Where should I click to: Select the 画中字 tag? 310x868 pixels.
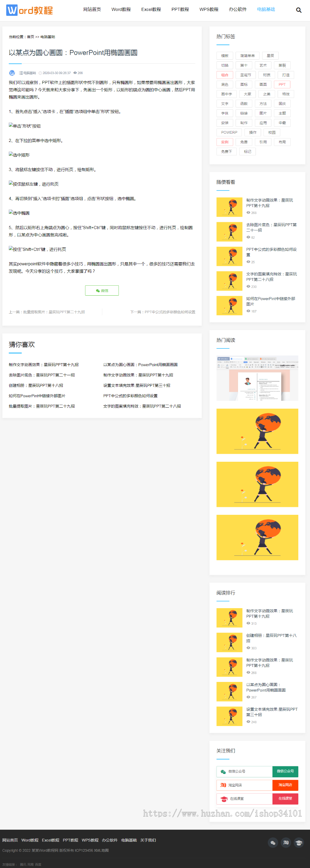pos(227,94)
